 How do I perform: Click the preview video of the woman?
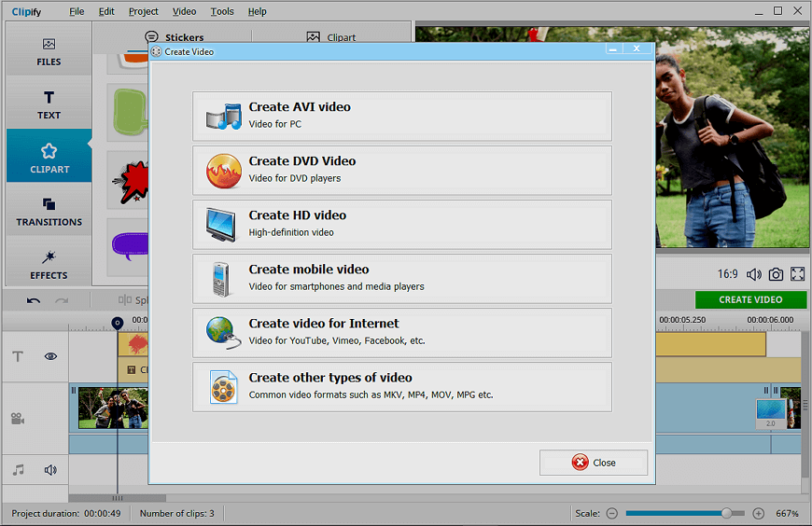pyautogui.click(x=731, y=138)
